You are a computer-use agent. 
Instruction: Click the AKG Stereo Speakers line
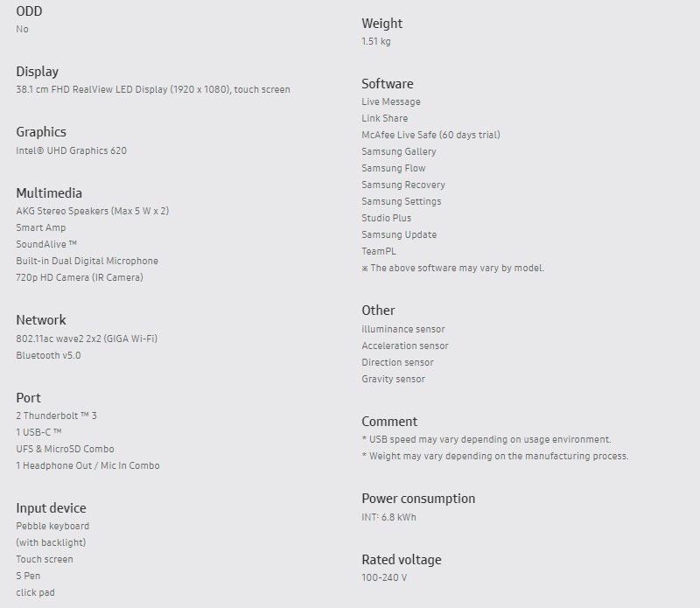coord(92,211)
